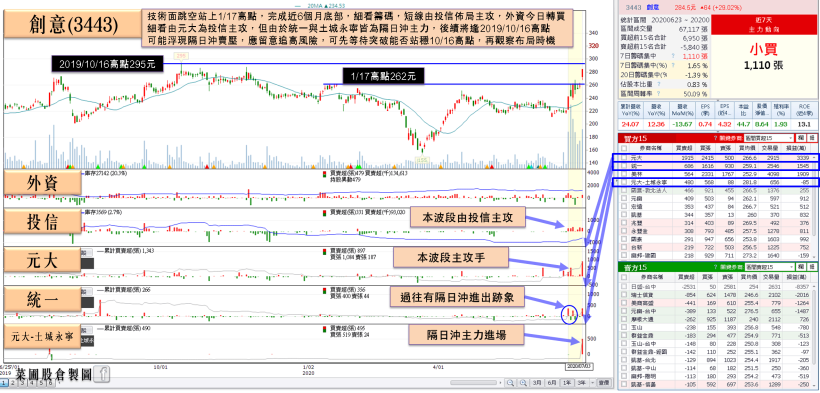Viewport: 820px width, 393px height.
Task: Click 欄 column button in 買方15 header
Action: [x=801, y=138]
